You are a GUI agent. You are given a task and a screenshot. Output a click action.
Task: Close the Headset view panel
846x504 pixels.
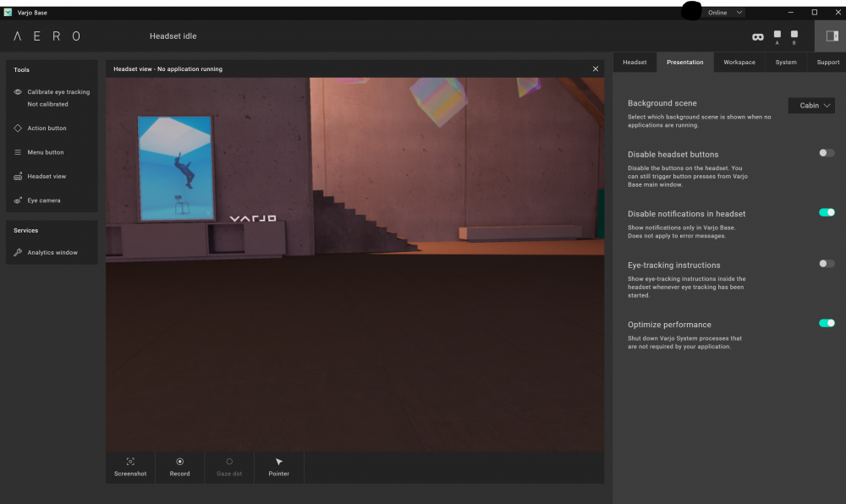point(596,68)
